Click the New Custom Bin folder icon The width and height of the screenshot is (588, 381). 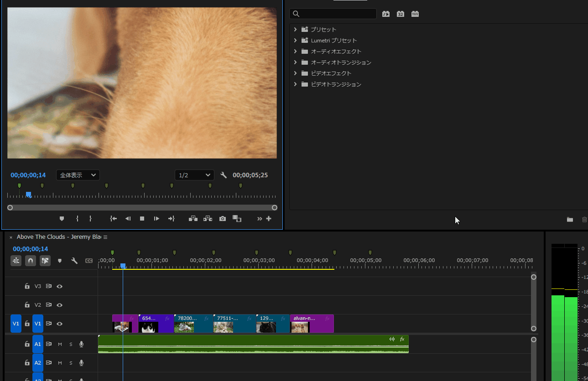click(570, 220)
